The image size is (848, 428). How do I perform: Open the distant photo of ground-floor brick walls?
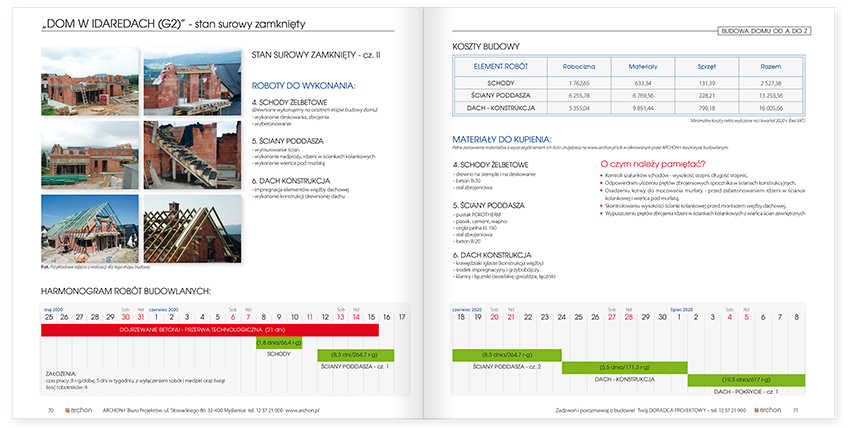pos(90,155)
